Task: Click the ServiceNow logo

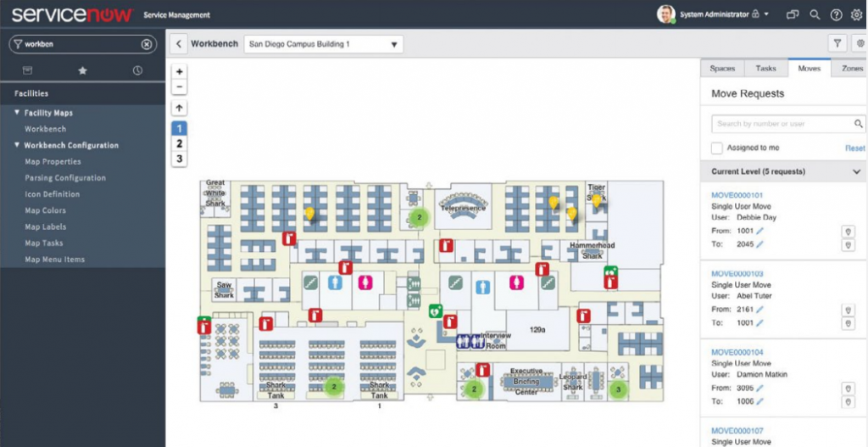Action: click(73, 14)
